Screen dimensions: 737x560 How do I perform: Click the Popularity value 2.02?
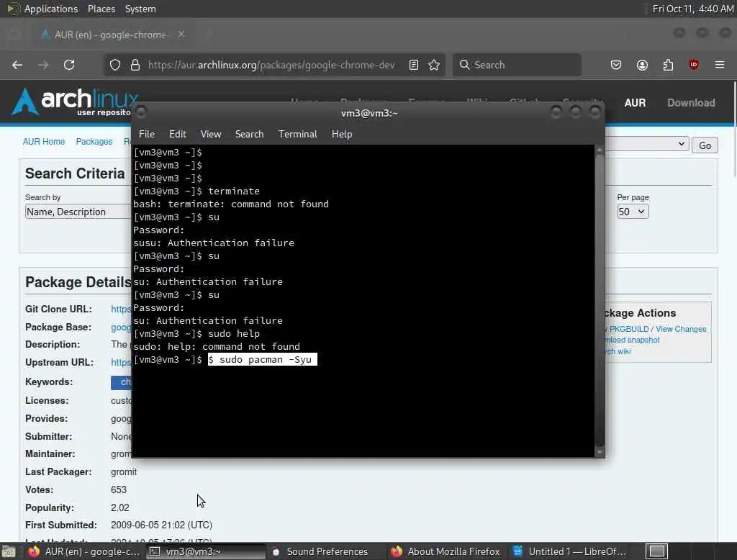click(120, 507)
